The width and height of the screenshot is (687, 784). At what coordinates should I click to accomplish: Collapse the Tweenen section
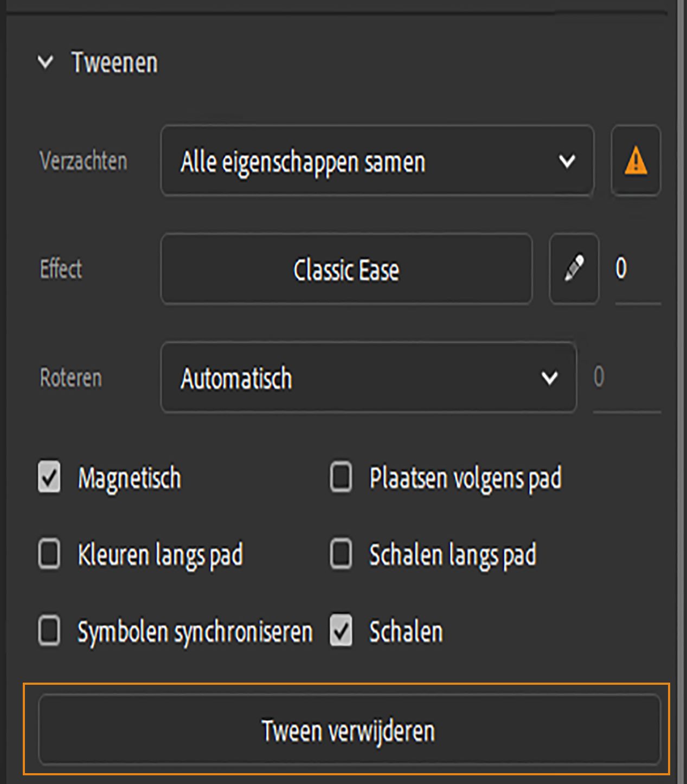[x=46, y=62]
